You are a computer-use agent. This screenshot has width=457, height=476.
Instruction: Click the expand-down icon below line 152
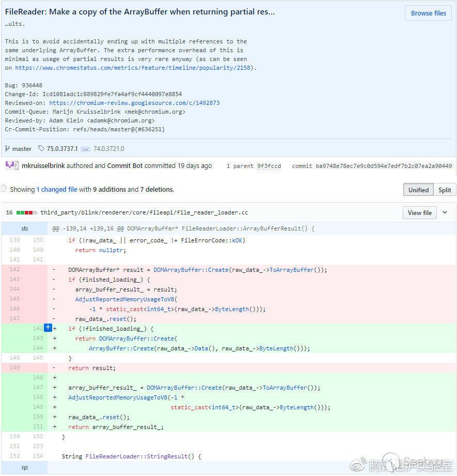coord(24,467)
